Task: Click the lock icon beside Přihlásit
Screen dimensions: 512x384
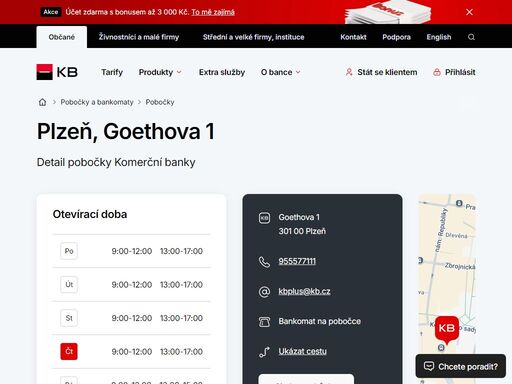Action: (x=437, y=72)
